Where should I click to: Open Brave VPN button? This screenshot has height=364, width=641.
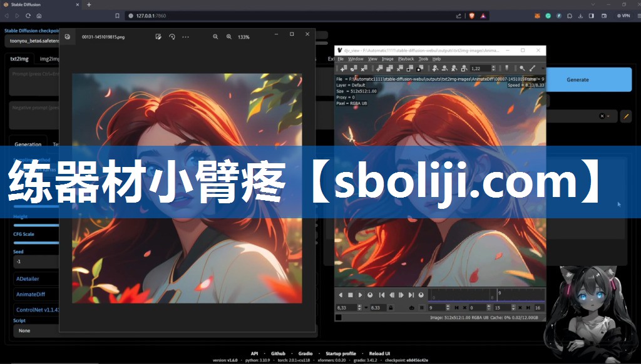click(623, 16)
